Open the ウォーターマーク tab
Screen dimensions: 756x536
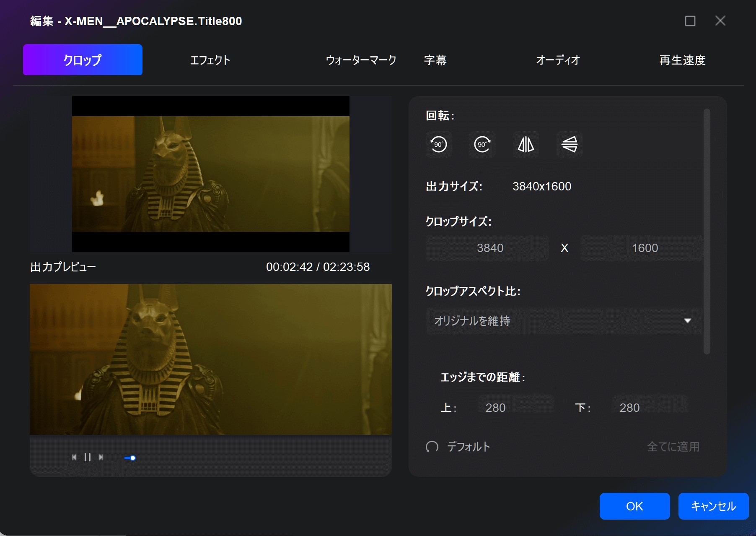point(361,60)
